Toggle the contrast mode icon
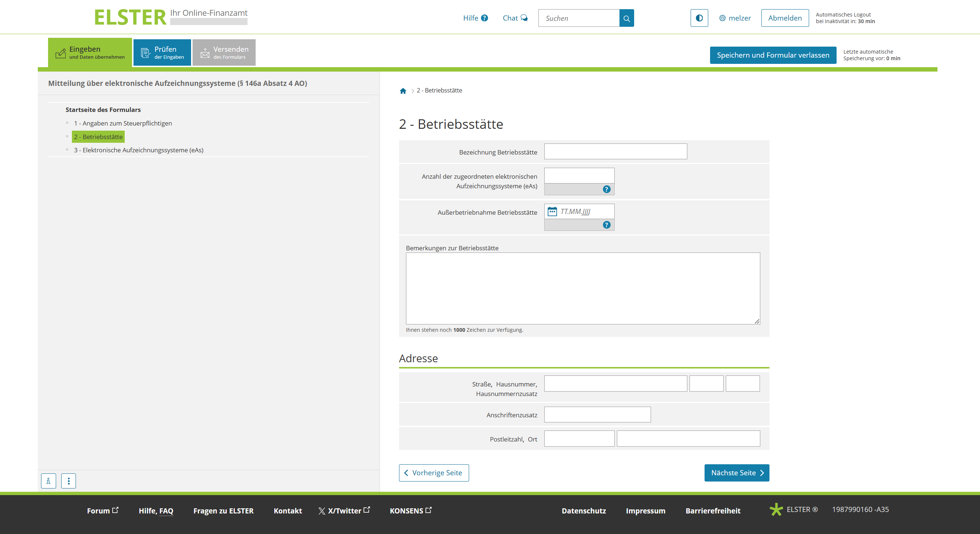Image resolution: width=980 pixels, height=534 pixels. 699,18
